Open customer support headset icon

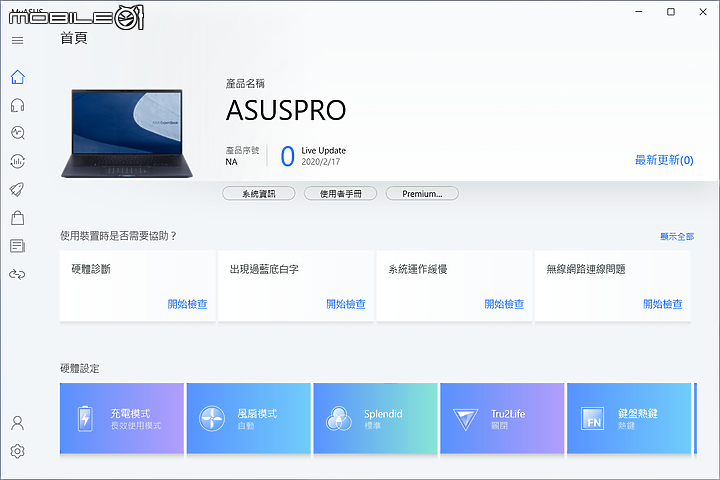(x=17, y=105)
